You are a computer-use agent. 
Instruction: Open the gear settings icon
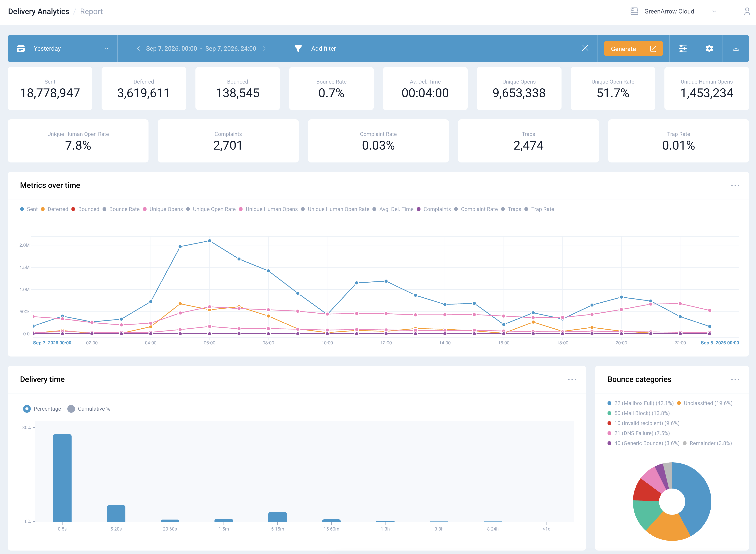(709, 49)
